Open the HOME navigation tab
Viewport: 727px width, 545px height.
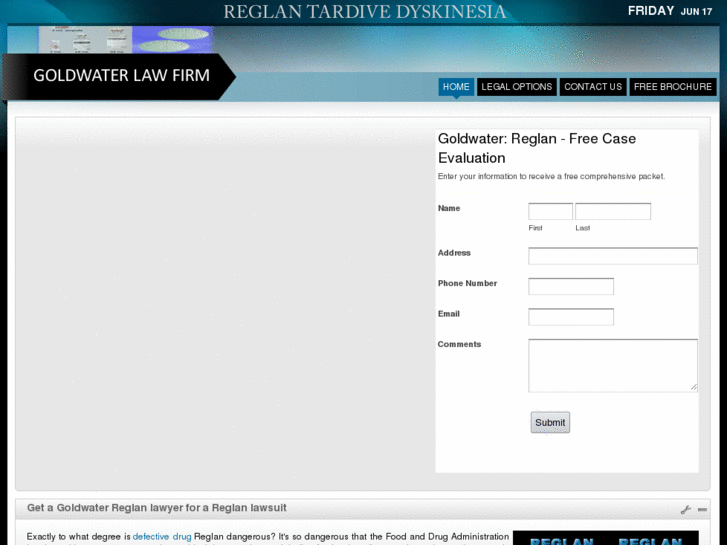(456, 87)
